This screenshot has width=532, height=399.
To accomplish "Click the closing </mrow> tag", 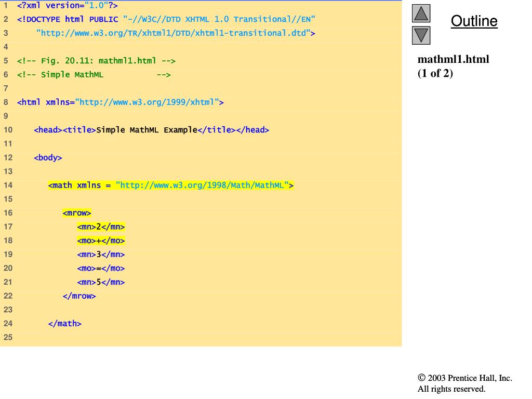I will coord(79,296).
